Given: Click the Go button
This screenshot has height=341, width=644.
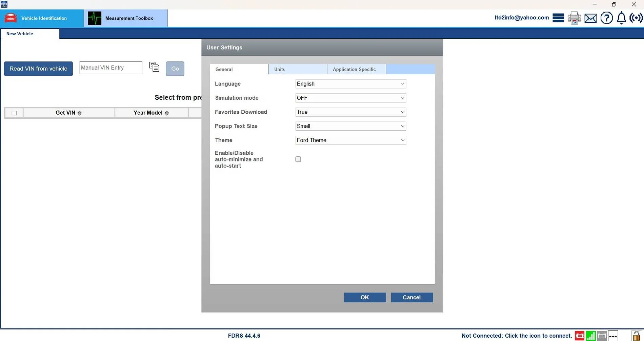Looking at the screenshot, I should [175, 69].
